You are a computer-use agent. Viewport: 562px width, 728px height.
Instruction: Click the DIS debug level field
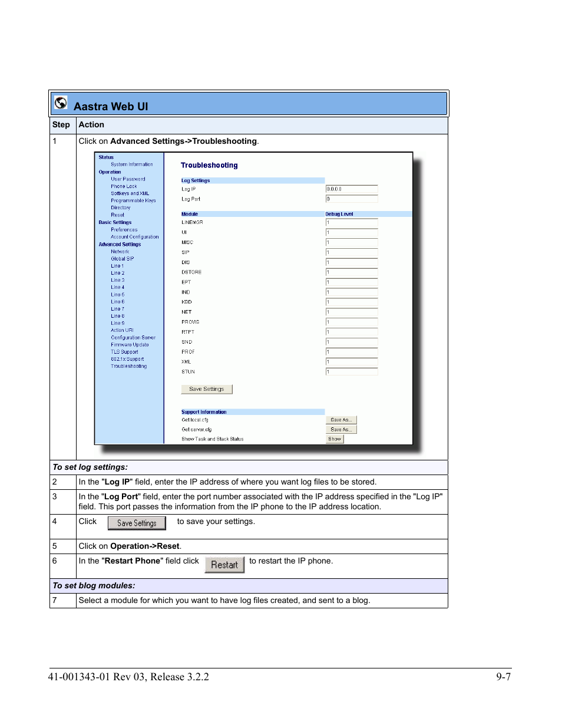pos(352,262)
